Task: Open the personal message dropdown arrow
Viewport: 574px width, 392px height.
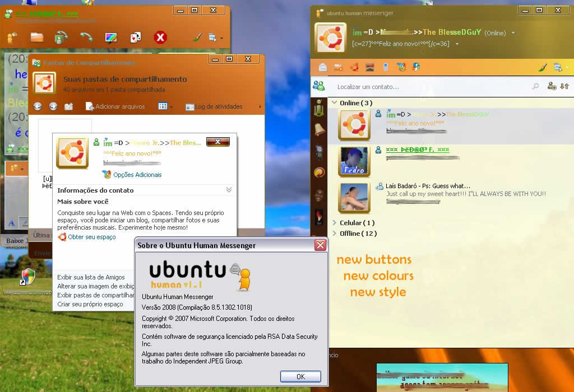Action: tap(457, 44)
